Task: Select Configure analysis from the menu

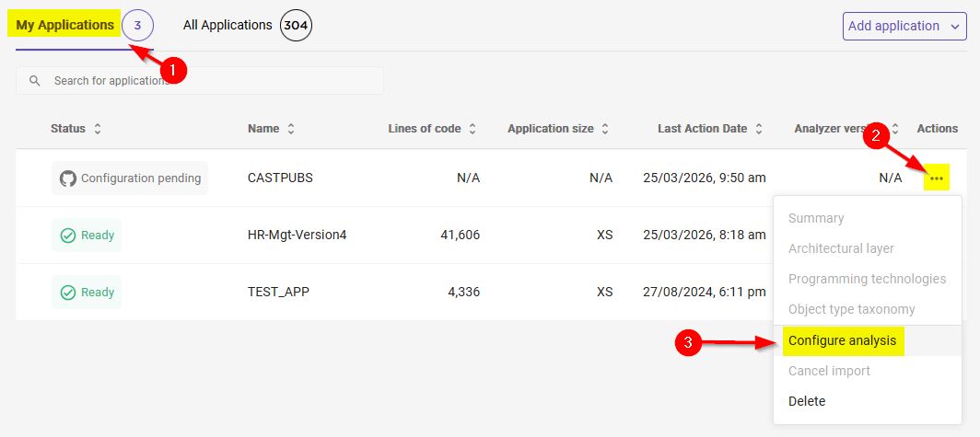Action: pos(842,340)
